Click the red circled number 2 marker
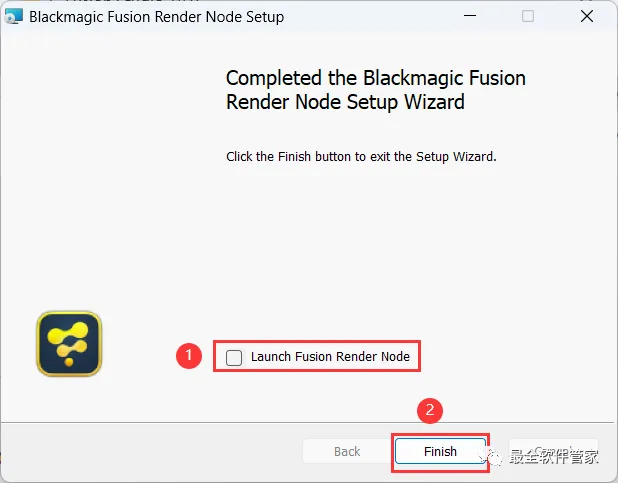The width and height of the screenshot is (618, 483). (430, 410)
